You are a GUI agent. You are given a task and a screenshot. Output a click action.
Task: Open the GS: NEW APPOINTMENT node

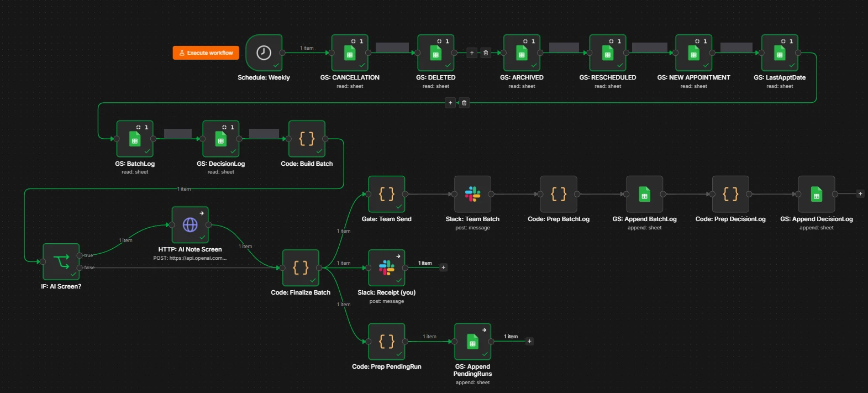click(694, 53)
